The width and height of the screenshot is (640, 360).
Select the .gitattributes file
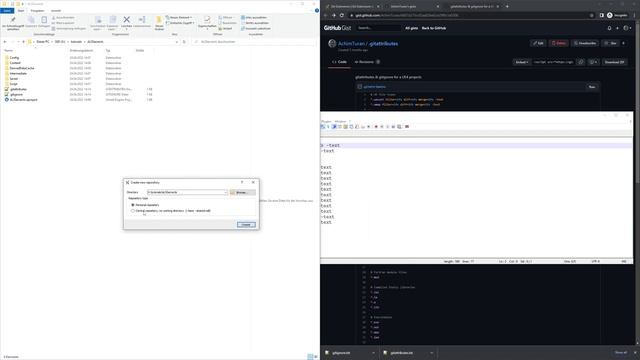click(18, 89)
